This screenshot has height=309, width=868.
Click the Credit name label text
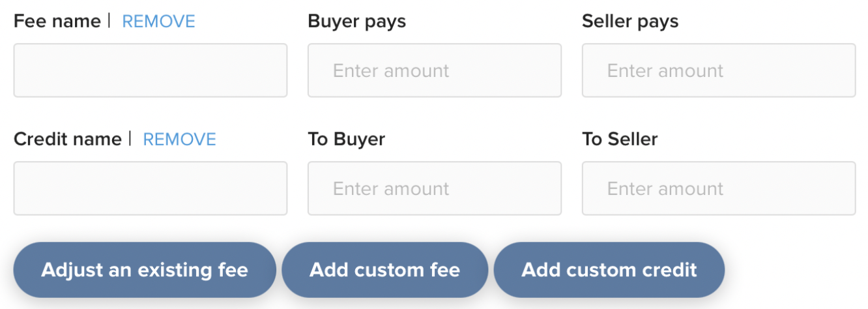[x=68, y=140]
